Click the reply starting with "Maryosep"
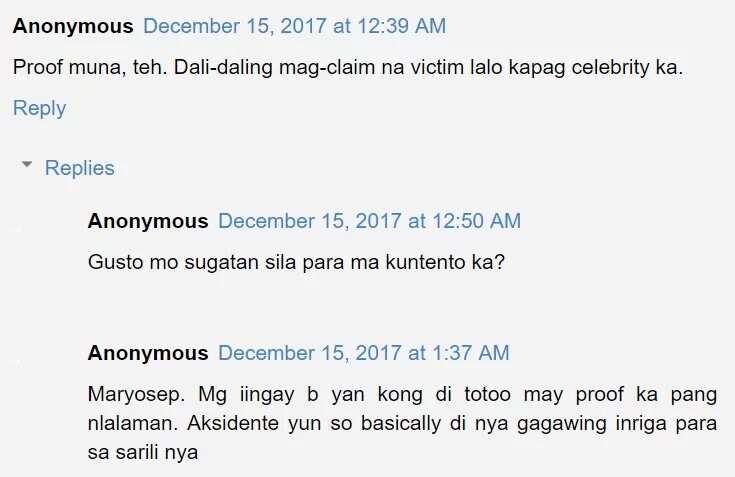 coord(402,423)
